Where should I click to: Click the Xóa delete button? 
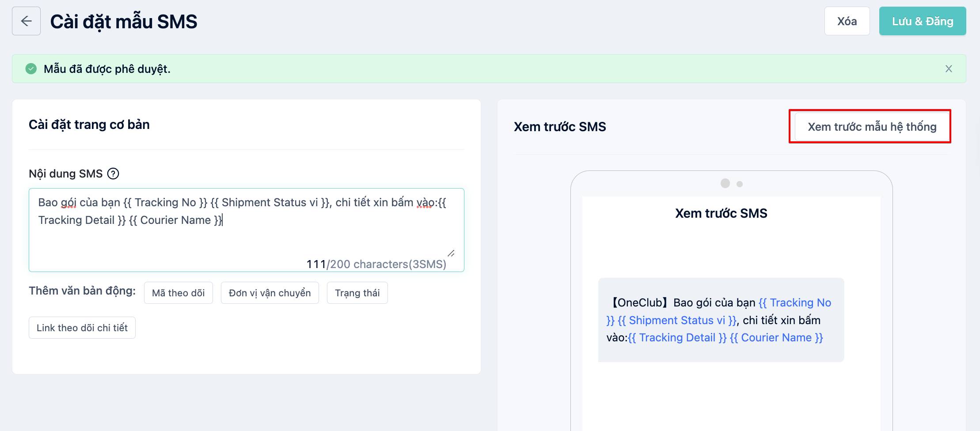847,21
